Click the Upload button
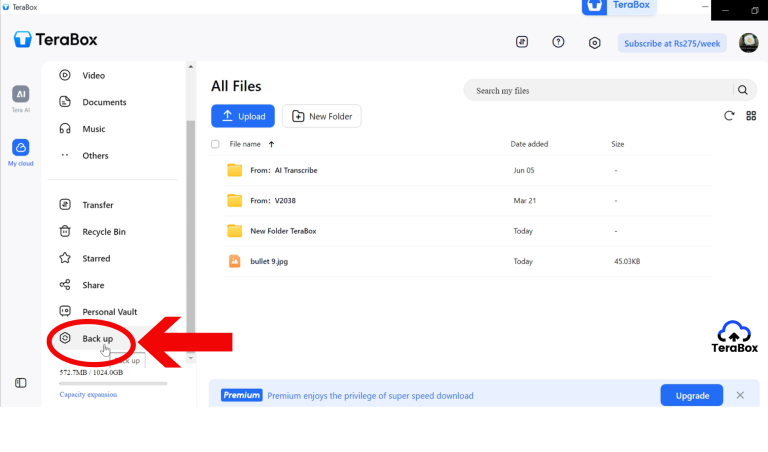Image resolution: width=768 pixels, height=452 pixels. (243, 116)
